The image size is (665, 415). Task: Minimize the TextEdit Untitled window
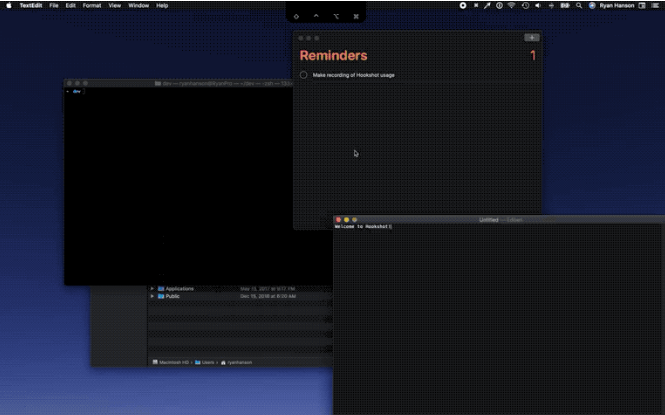[346, 220]
